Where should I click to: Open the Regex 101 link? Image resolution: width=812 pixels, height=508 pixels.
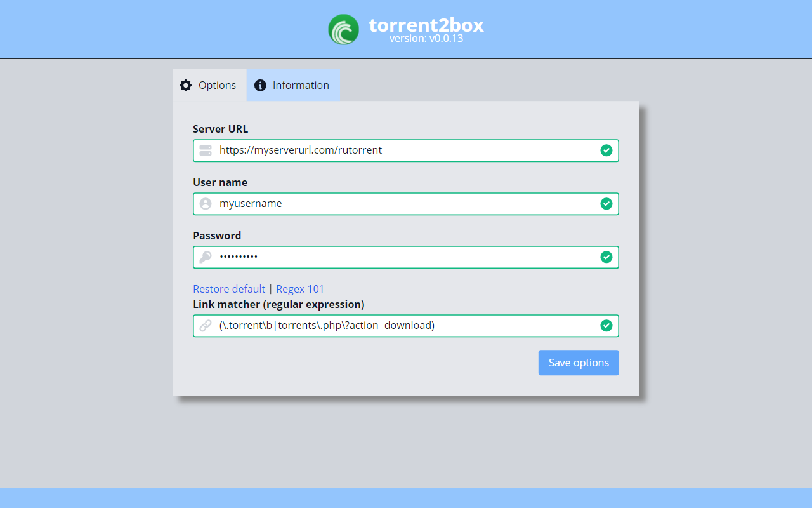click(300, 288)
